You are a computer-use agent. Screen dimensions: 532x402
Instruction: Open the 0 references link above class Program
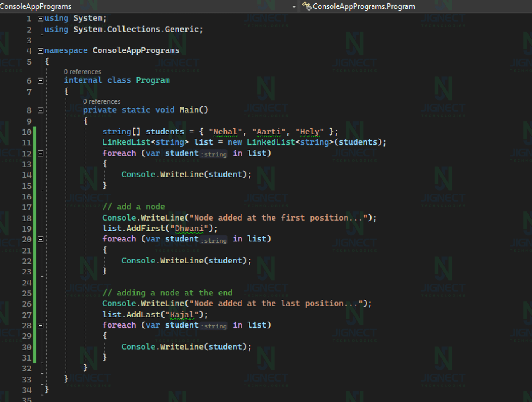[82, 72]
